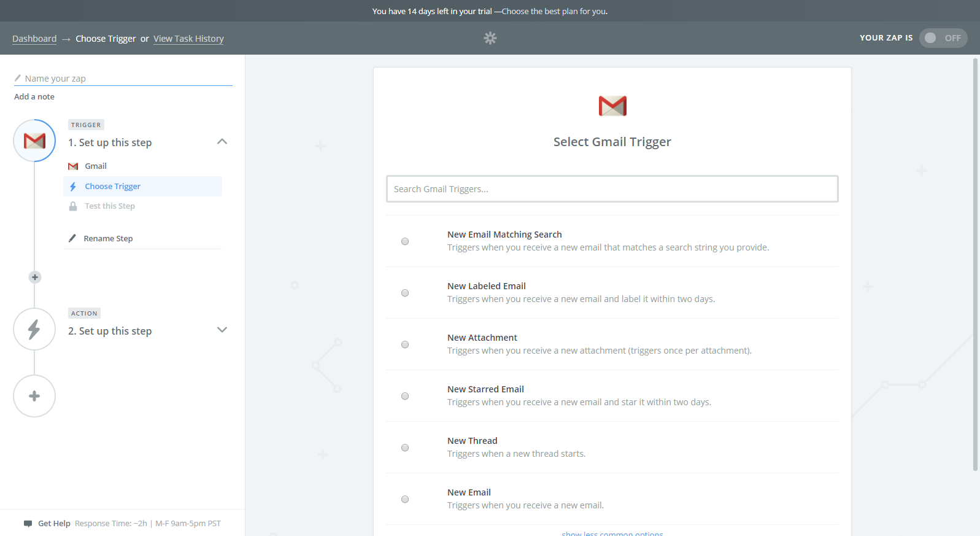Click the 'New Starred Email' title

tap(485, 389)
